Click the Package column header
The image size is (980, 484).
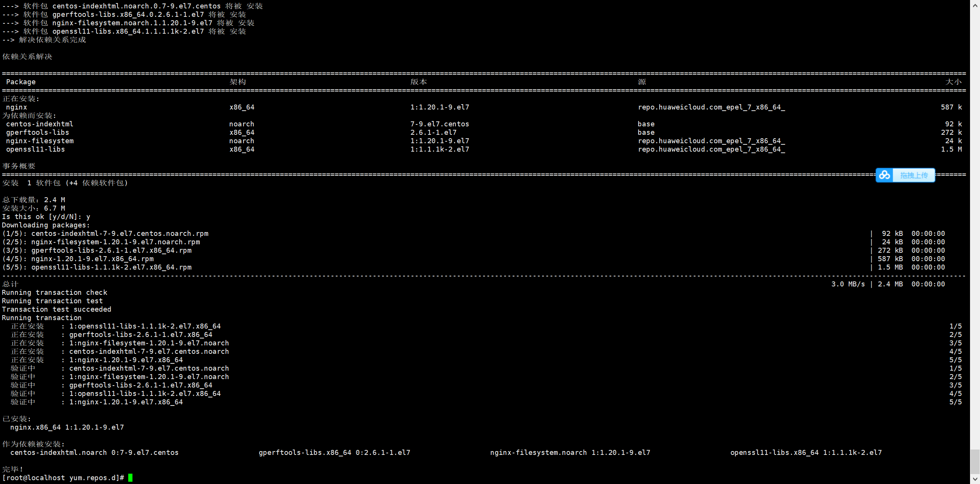tap(21, 82)
